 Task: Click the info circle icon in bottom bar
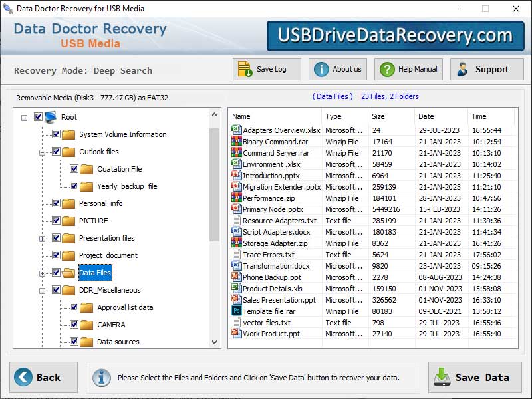101,378
